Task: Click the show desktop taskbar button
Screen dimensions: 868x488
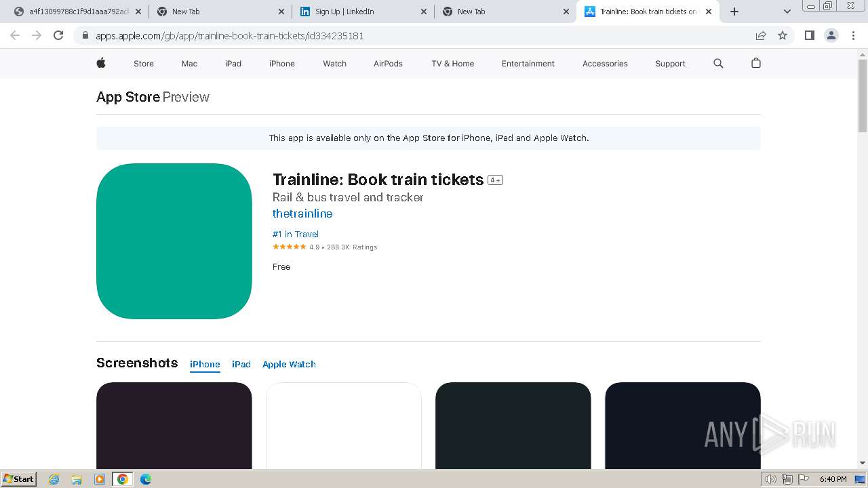Action: click(860, 479)
